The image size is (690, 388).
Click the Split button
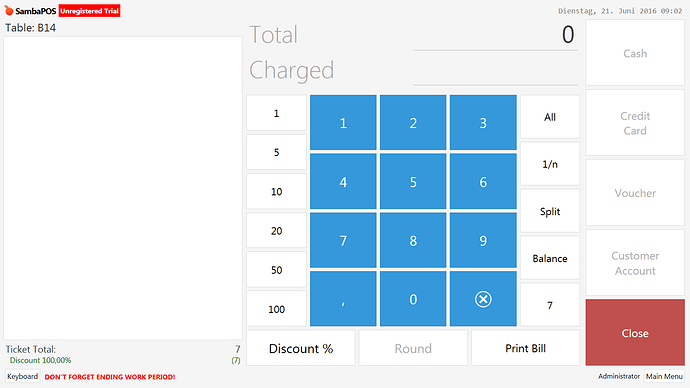[x=550, y=211]
